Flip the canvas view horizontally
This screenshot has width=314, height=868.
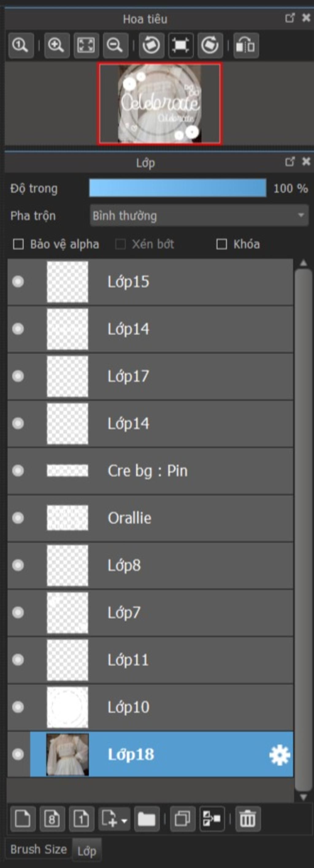point(246,45)
